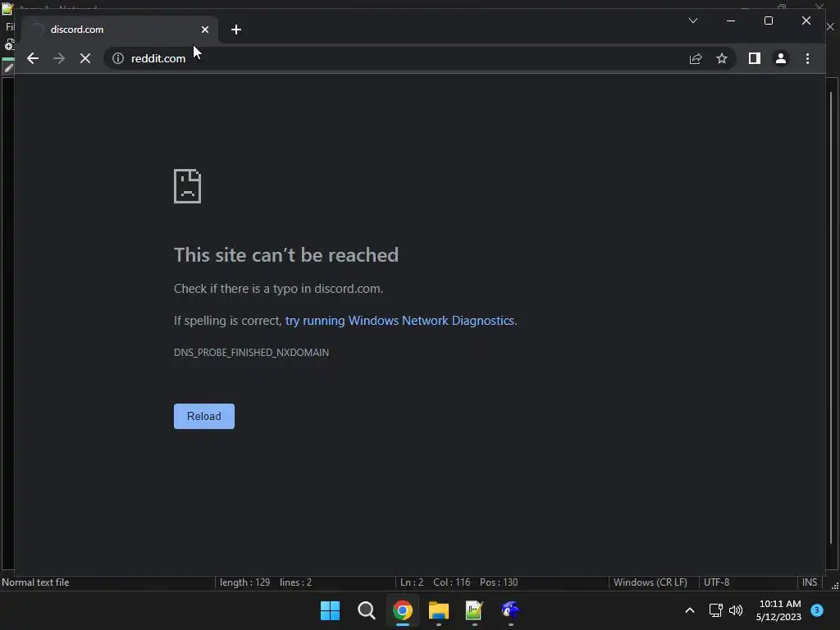Open the notifications badge
The width and height of the screenshot is (840, 630).
(817, 609)
